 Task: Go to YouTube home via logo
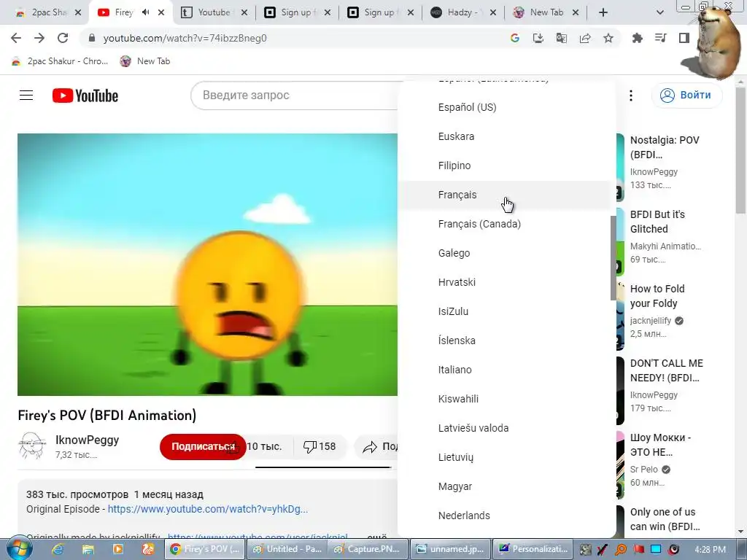(85, 96)
